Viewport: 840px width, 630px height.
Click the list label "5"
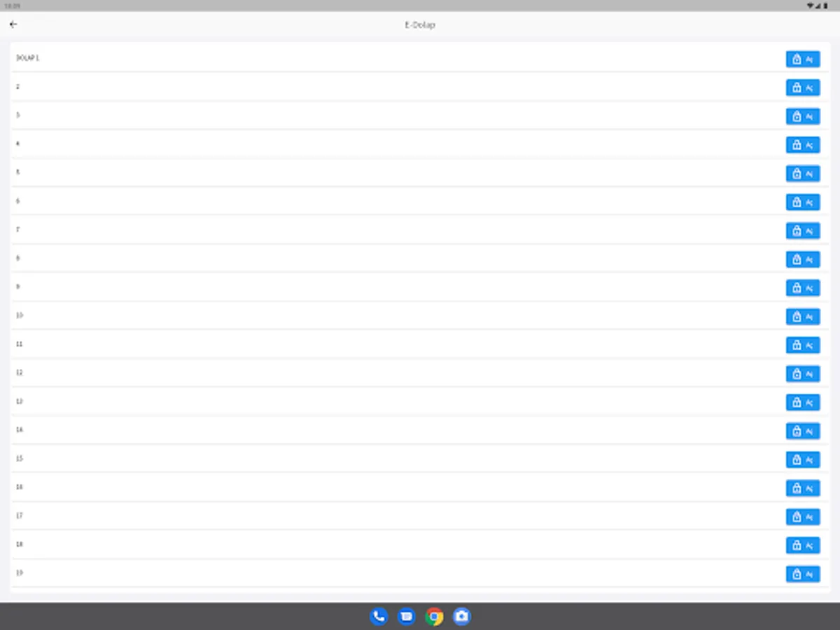point(18,172)
